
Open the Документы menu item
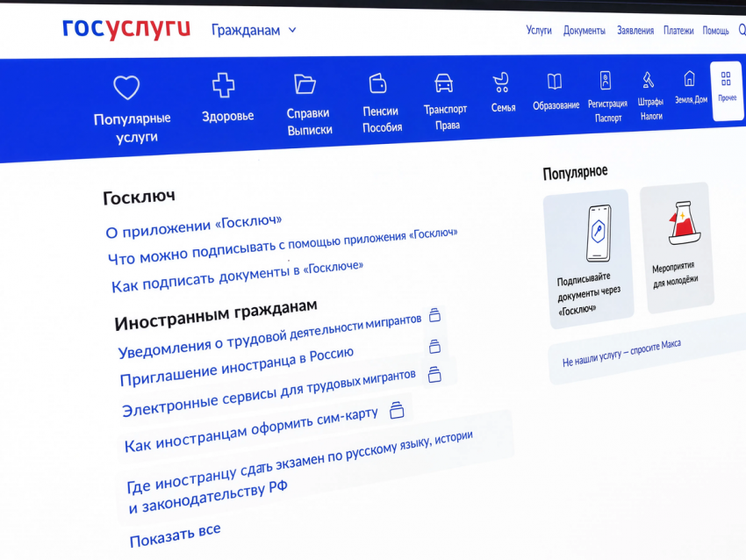tap(585, 31)
